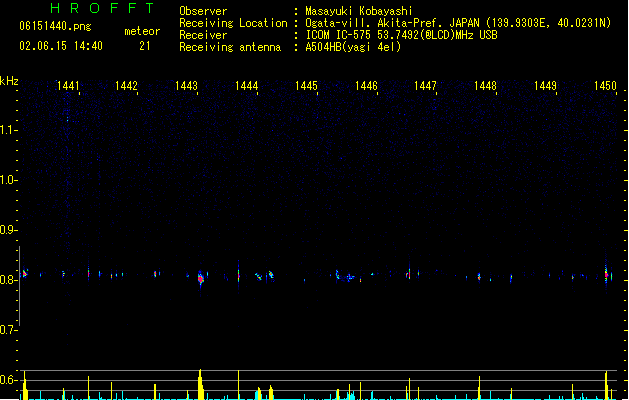This screenshot has width=629, height=400.
Task: Click the Observer label
Action: coord(203,11)
